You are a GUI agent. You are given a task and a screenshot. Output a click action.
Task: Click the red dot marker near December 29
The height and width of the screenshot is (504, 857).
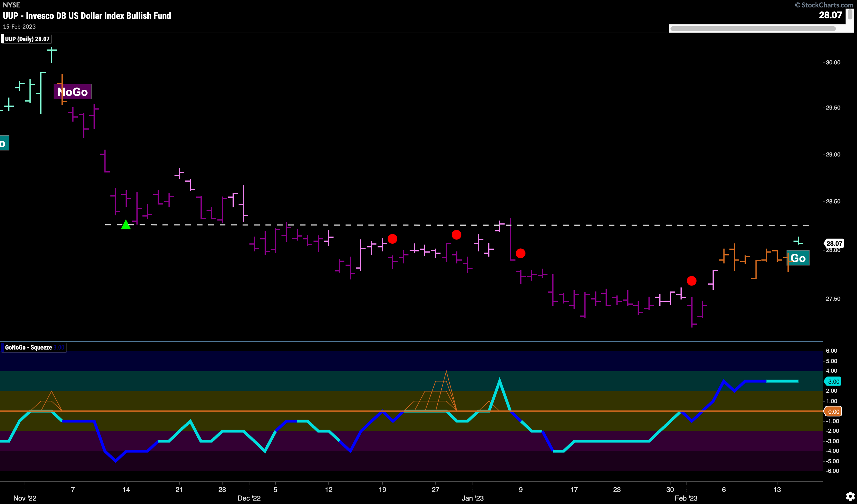tap(456, 235)
